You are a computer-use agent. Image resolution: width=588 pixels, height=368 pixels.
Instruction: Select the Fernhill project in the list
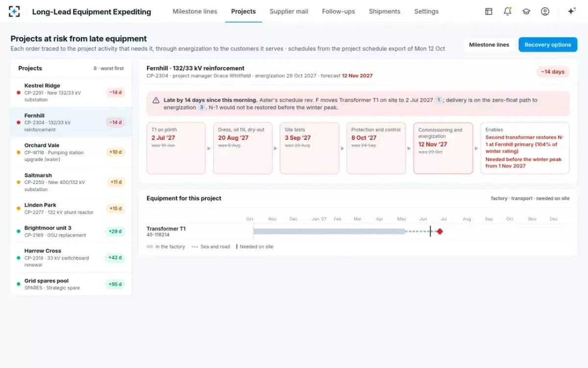pos(71,122)
